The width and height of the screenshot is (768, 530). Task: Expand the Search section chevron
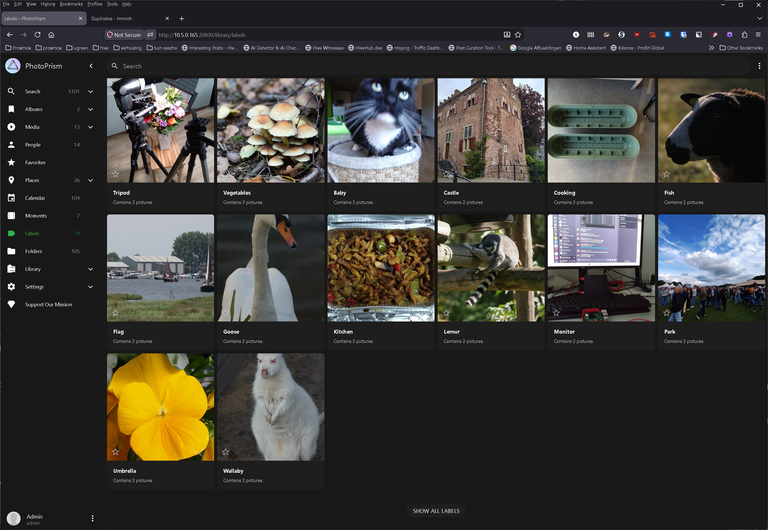coord(91,92)
